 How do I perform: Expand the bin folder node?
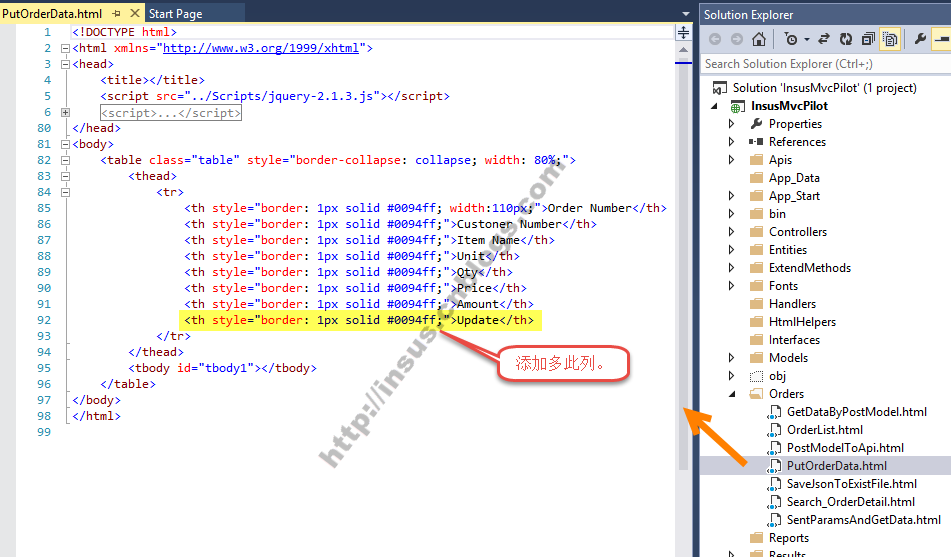click(731, 214)
